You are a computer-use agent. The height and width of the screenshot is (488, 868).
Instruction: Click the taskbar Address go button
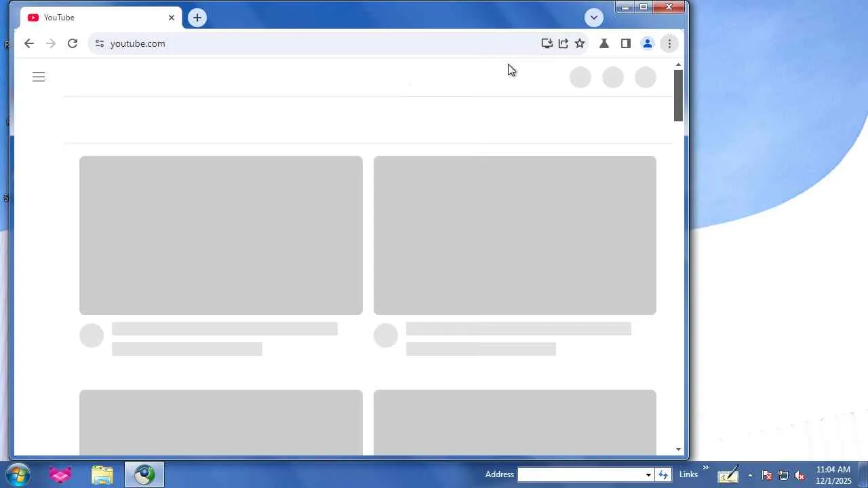click(663, 474)
